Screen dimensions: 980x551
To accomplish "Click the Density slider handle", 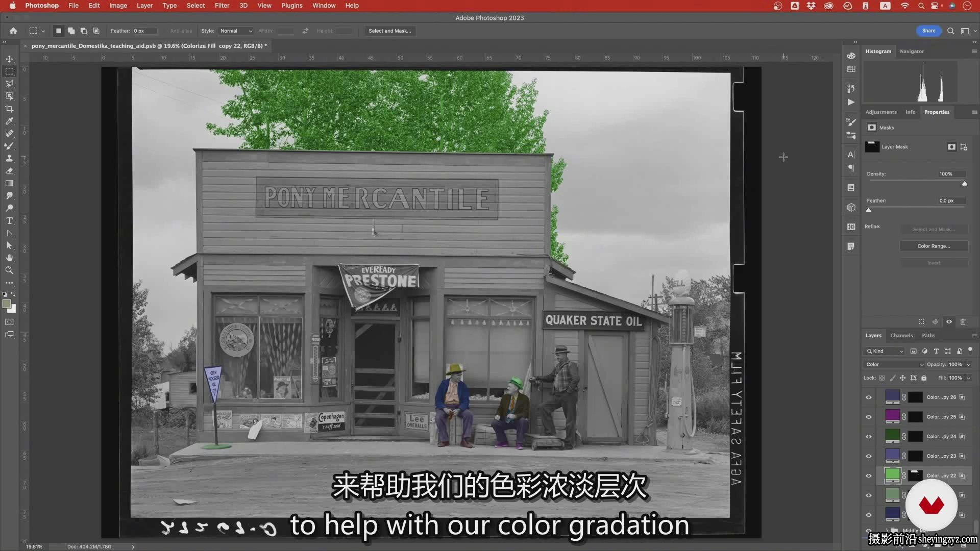I will pos(964,184).
